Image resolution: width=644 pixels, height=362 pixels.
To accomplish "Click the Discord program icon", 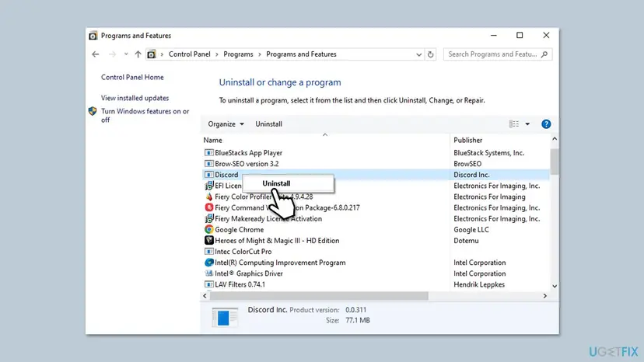I will click(x=208, y=175).
